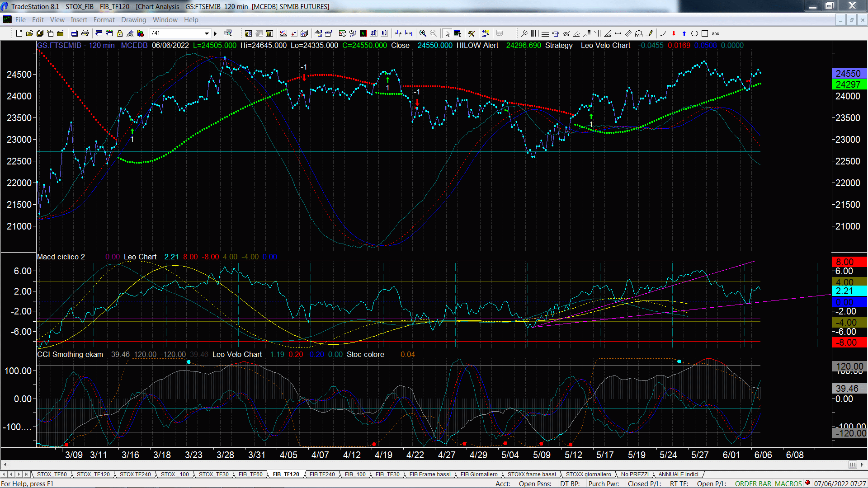Select the Fibonacci arcs tool icon
Viewport: 868px width, 488px height.
tap(566, 33)
